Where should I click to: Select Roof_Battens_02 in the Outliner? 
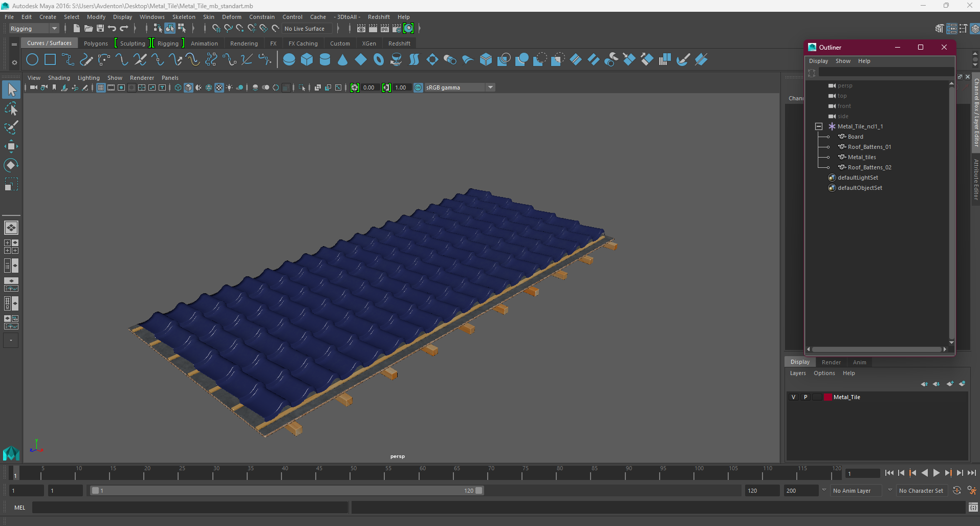(869, 167)
